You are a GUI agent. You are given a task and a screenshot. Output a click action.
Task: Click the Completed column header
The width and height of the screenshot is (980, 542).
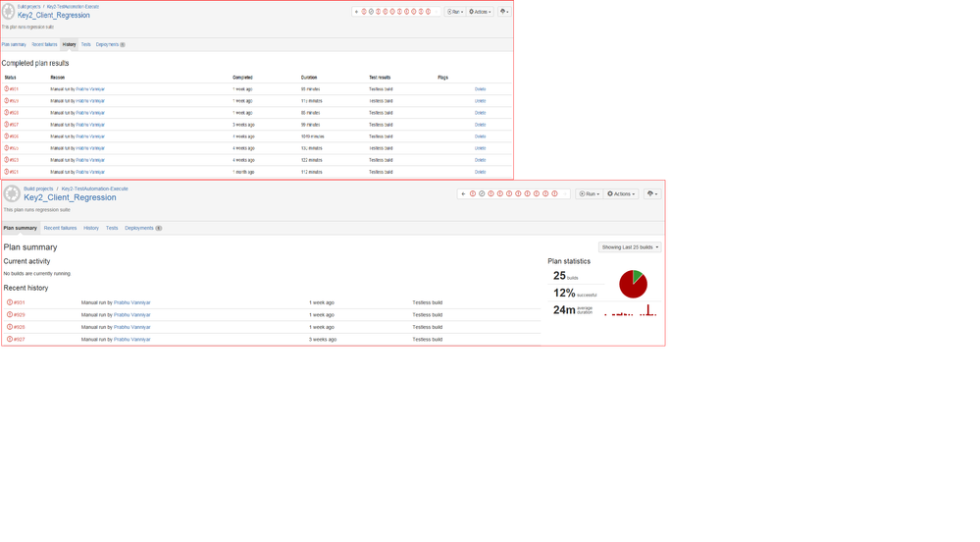pyautogui.click(x=242, y=77)
